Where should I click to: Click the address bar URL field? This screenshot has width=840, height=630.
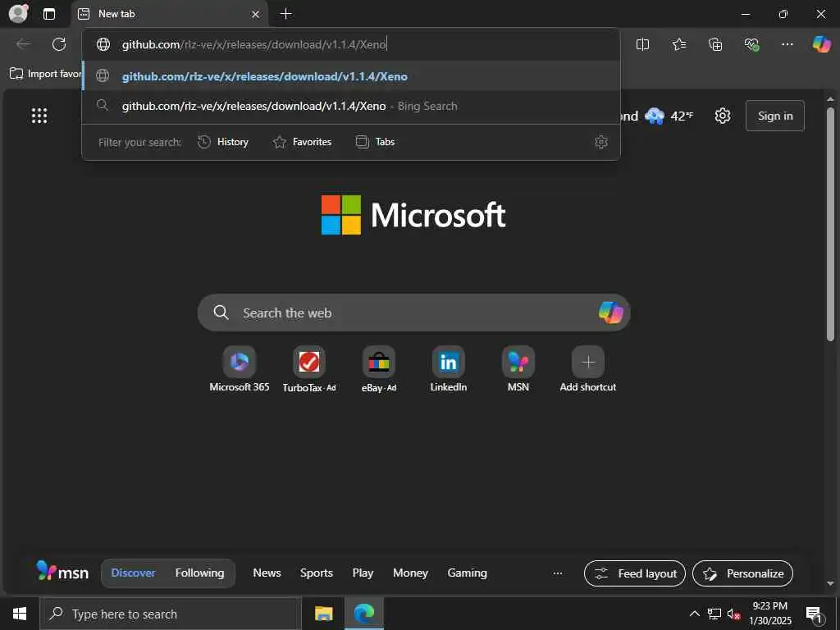(351, 44)
